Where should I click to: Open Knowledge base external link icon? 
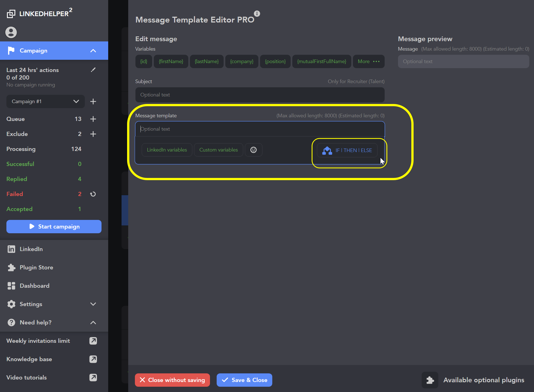coord(93,359)
